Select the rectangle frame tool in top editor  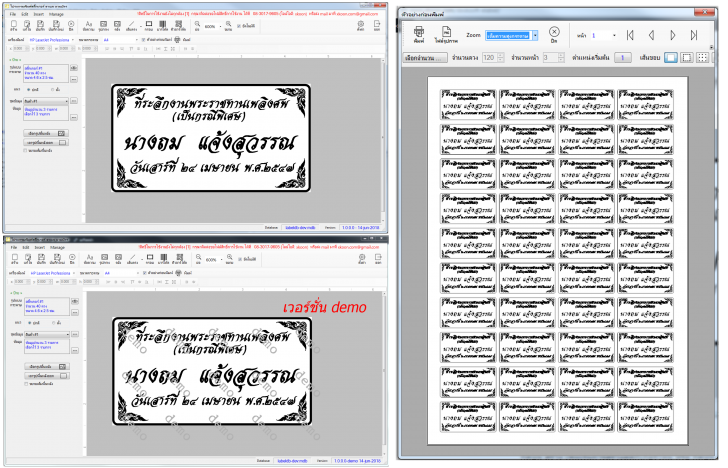(x=149, y=25)
